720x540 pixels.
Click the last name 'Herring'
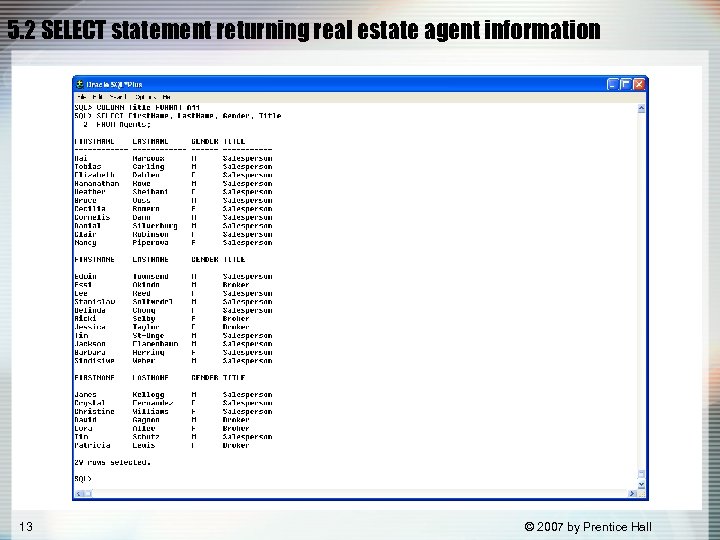tap(148, 353)
